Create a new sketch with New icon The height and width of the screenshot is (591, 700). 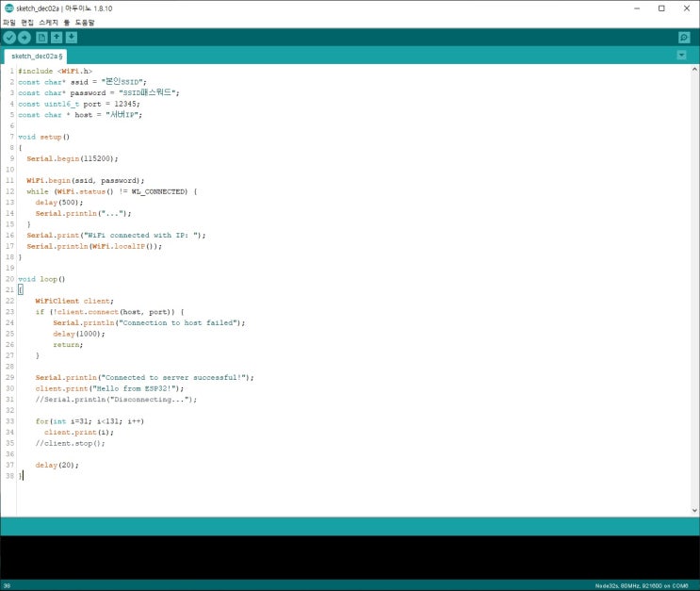point(41,37)
